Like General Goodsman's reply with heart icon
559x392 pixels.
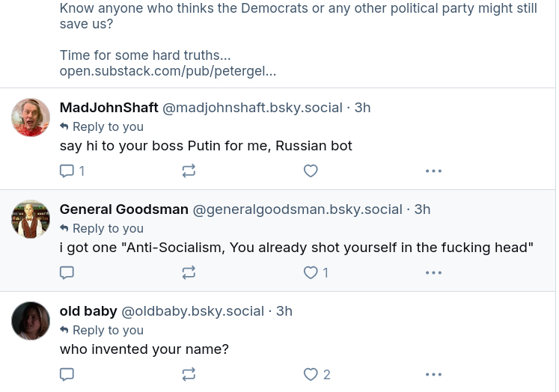tap(311, 272)
